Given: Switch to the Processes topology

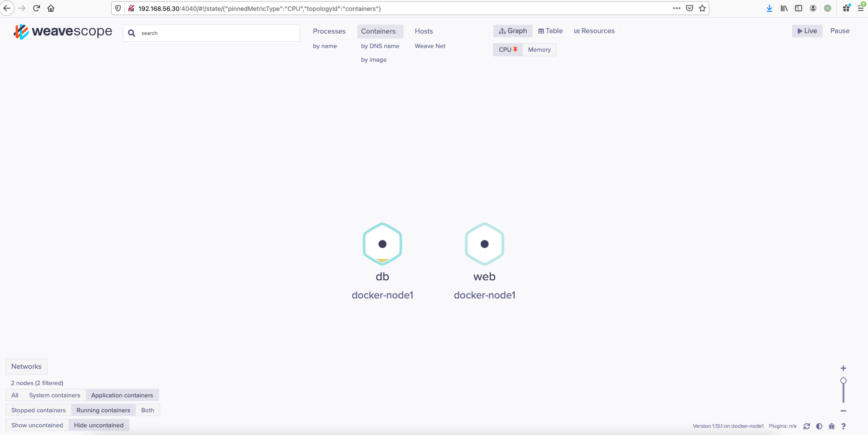Looking at the screenshot, I should point(329,31).
